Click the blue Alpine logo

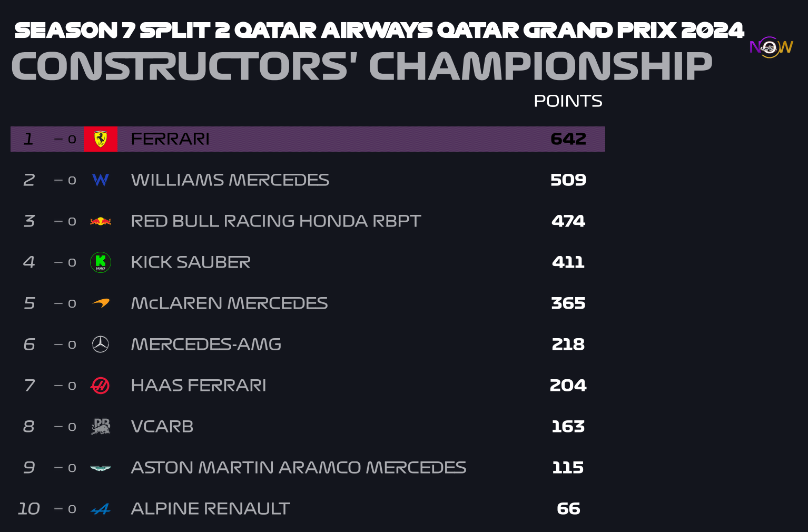[101, 509]
